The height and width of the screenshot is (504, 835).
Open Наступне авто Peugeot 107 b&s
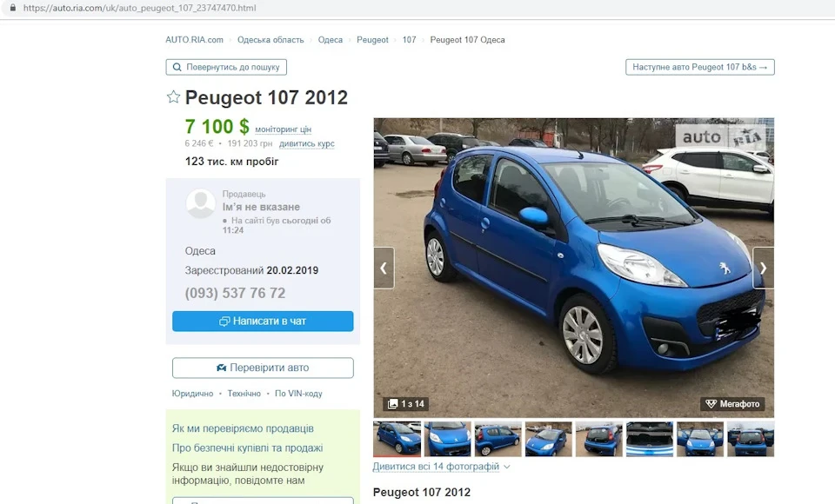click(x=699, y=67)
